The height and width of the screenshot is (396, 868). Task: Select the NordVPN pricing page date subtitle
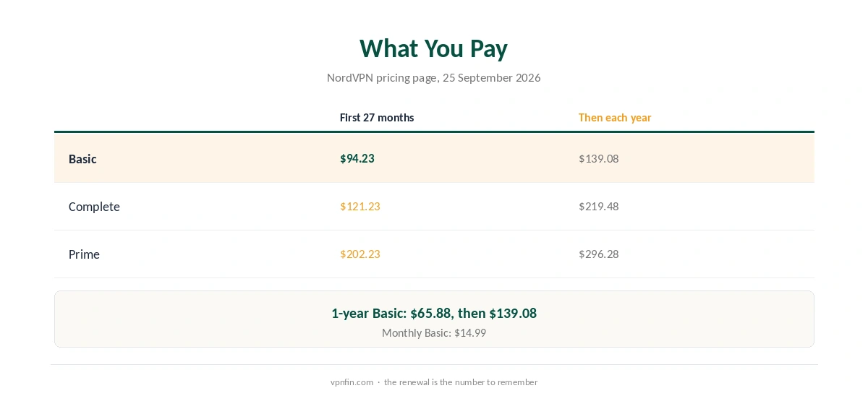[433, 77]
